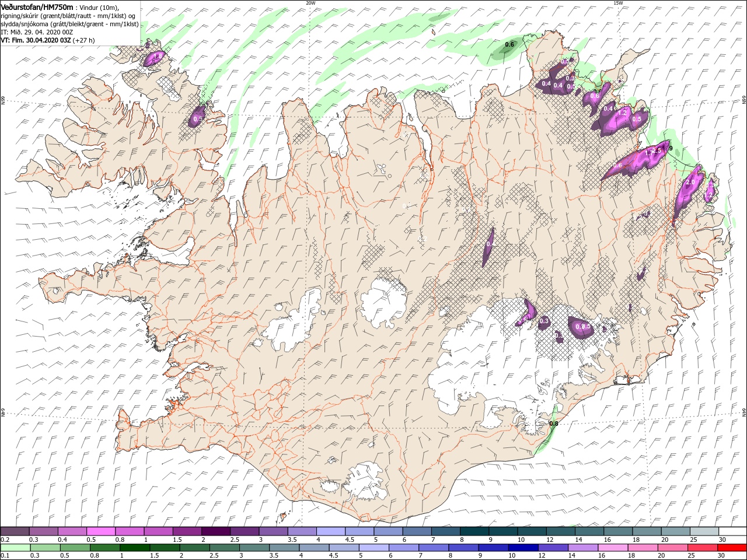
Task: Click the 2.5 label in the bottom legend row
Action: pos(214,556)
